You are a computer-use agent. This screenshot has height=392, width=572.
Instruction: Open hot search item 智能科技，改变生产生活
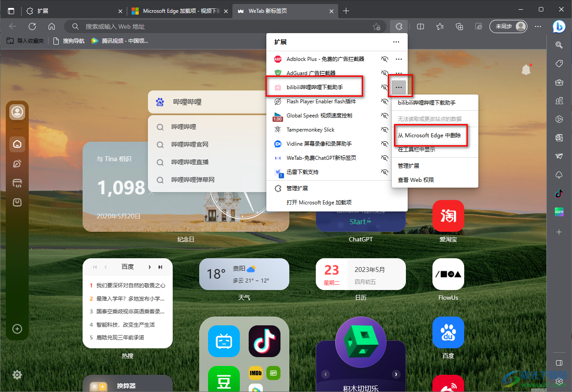[x=125, y=324]
